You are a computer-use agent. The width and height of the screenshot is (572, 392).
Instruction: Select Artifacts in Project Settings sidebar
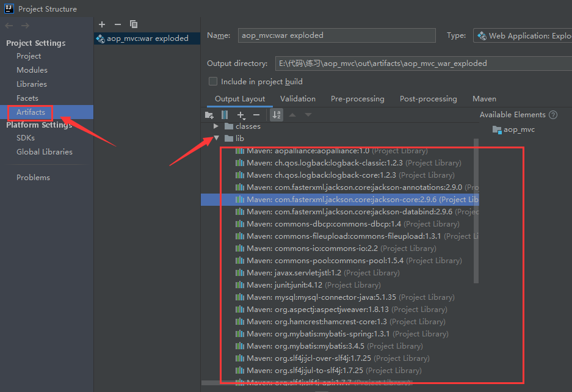(x=30, y=112)
